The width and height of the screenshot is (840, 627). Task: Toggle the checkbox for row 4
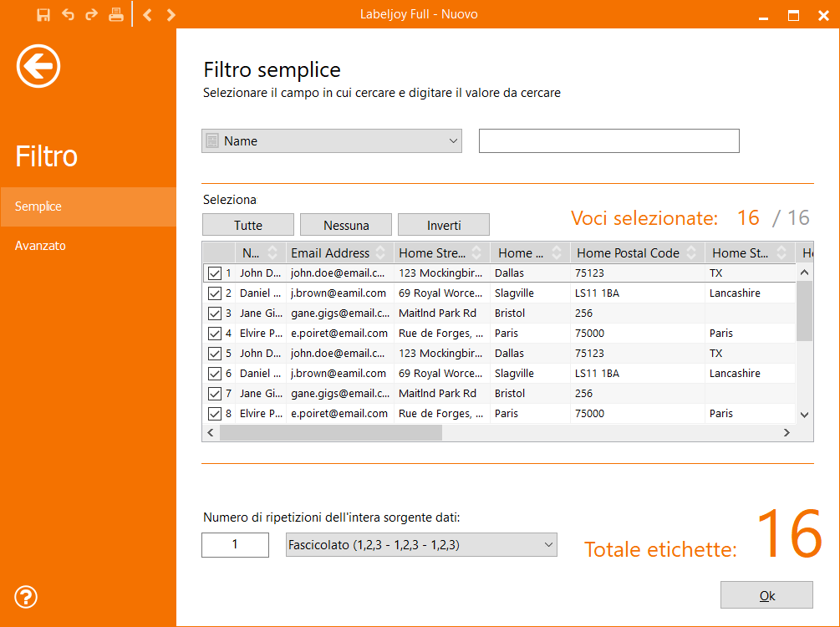click(x=215, y=334)
